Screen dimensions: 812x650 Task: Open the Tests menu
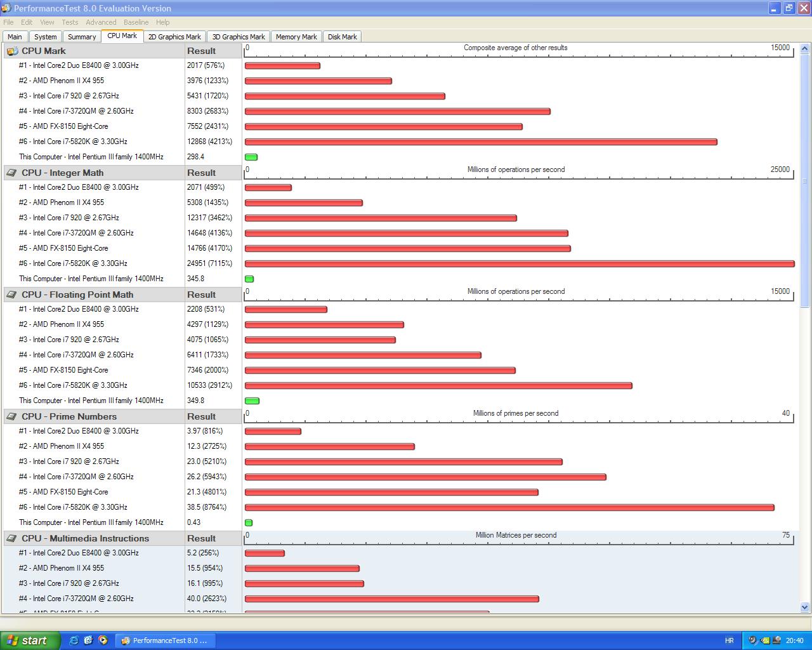(70, 22)
